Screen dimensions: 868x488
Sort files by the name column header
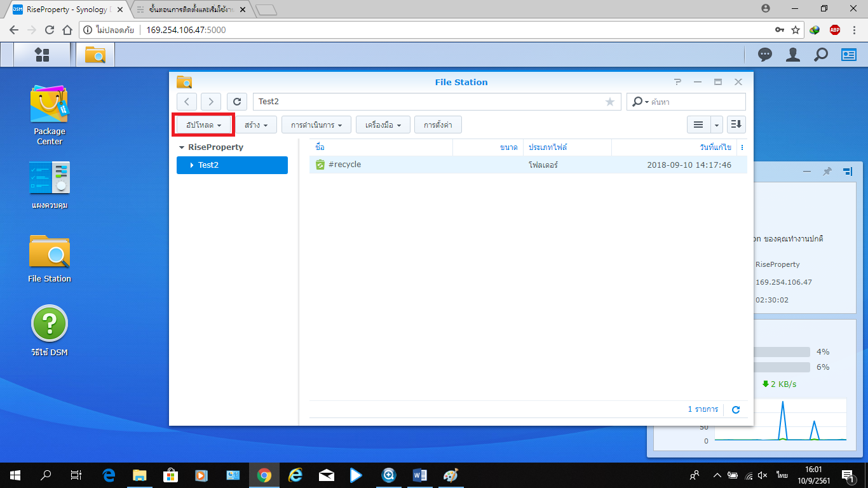(x=381, y=147)
